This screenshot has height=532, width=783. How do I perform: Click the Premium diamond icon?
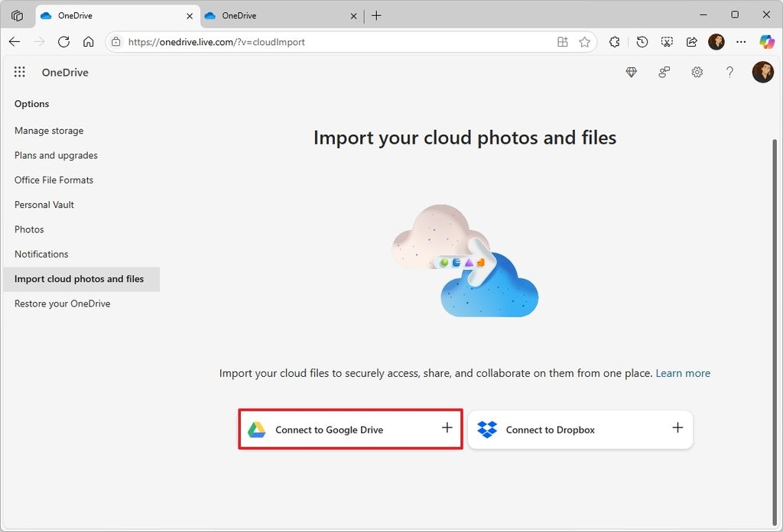pos(631,72)
